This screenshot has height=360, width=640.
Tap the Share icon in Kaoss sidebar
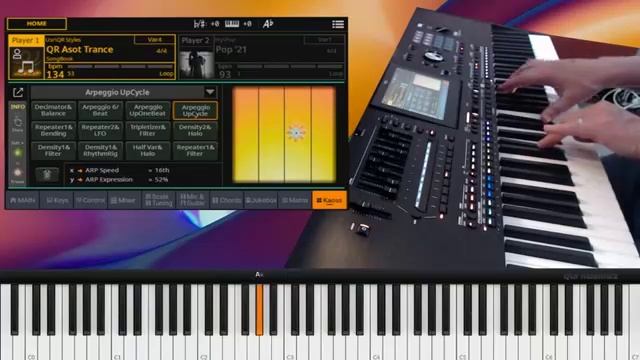point(18,124)
